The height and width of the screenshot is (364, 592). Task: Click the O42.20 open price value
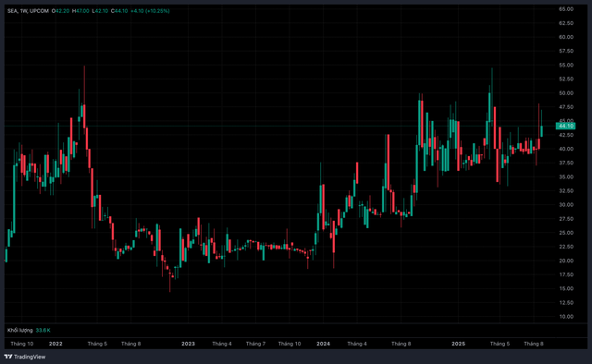tap(60, 11)
